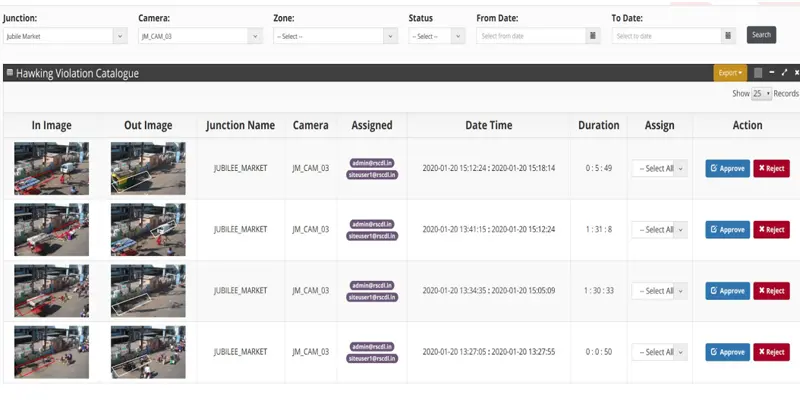Viewport: 800px width, 400px height.
Task: Change the Show records count dropdown
Action: pyautogui.click(x=761, y=93)
